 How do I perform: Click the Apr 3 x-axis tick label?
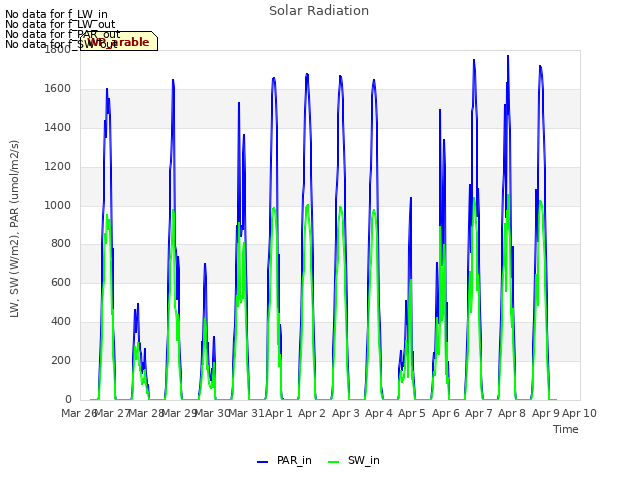tap(346, 413)
